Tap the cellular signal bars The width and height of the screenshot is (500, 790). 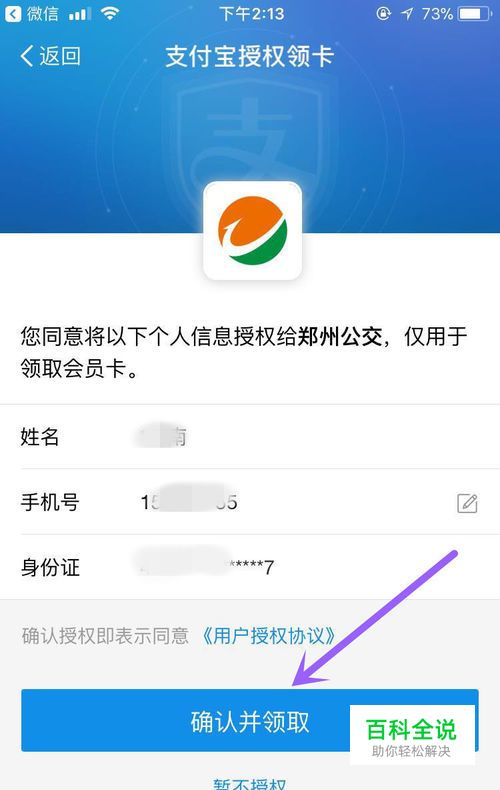pos(80,14)
